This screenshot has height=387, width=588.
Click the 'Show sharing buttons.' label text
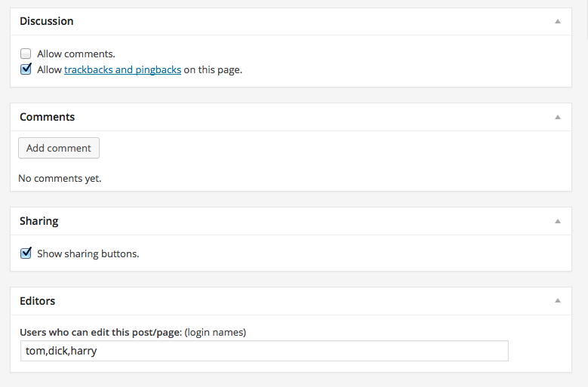point(88,253)
